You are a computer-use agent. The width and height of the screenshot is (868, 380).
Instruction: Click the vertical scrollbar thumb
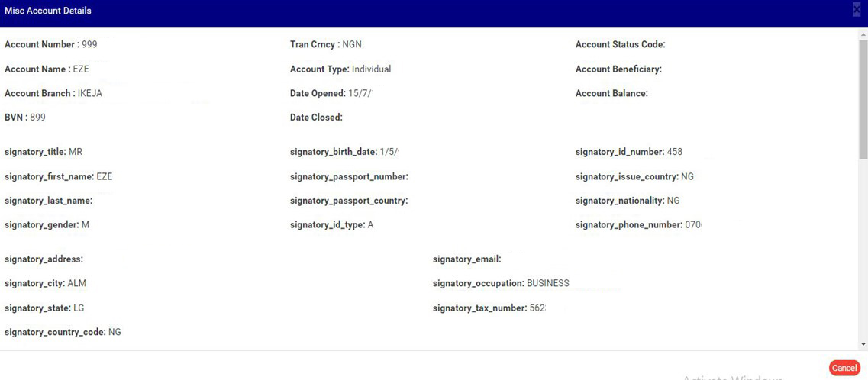point(863,99)
